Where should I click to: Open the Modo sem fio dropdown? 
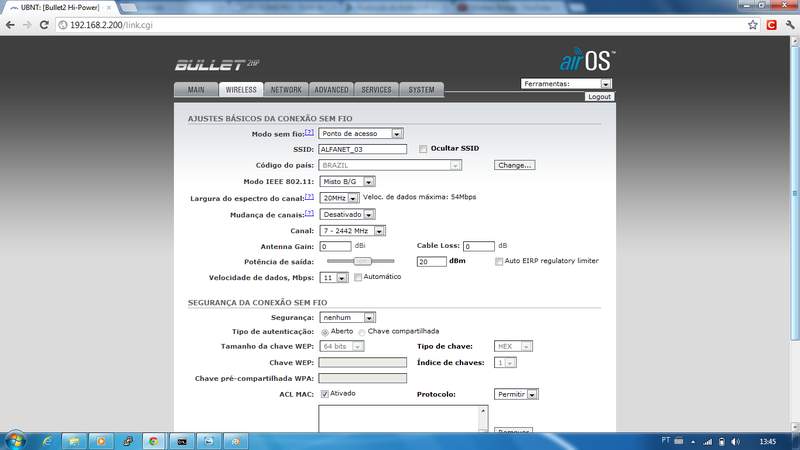coord(361,133)
